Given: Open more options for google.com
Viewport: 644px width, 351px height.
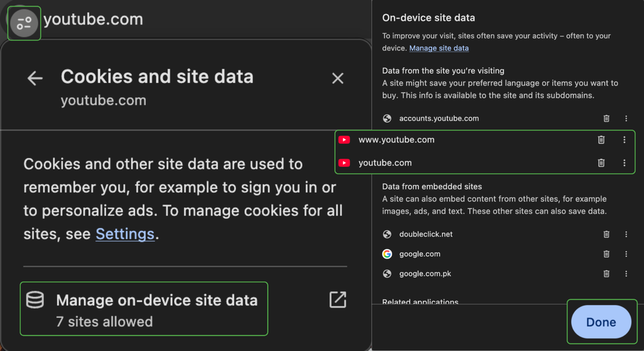Looking at the screenshot, I should 626,254.
